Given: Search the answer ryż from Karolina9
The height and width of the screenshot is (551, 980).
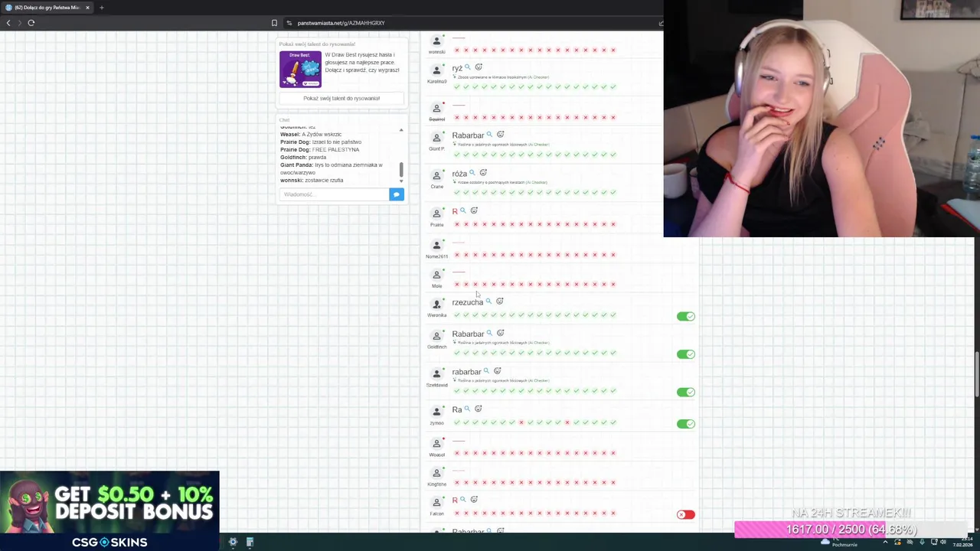Looking at the screenshot, I should [x=468, y=67].
